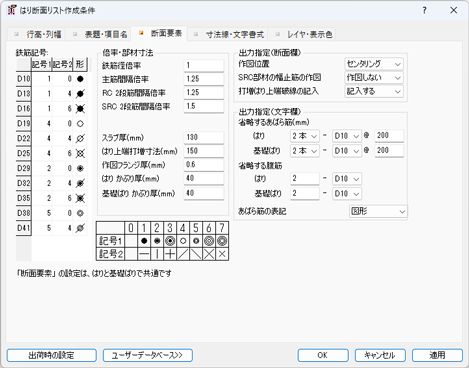This screenshot has height=368, width=469.
Task: Click the D29 rebar shape symbol
Action: [80, 168]
